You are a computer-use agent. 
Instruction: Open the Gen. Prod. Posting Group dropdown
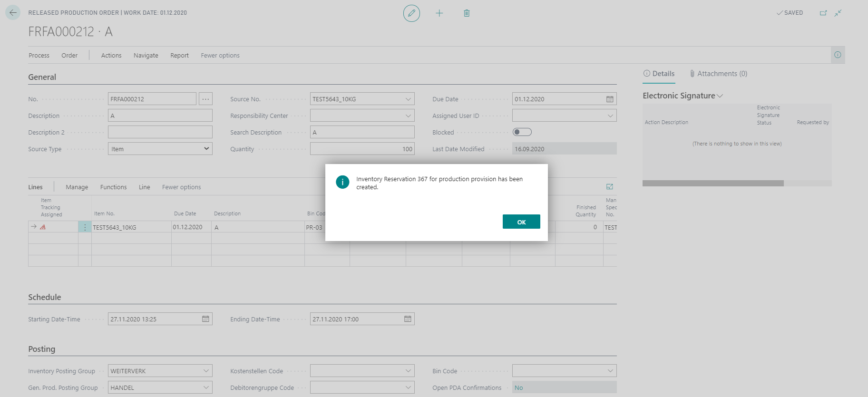(x=206, y=387)
